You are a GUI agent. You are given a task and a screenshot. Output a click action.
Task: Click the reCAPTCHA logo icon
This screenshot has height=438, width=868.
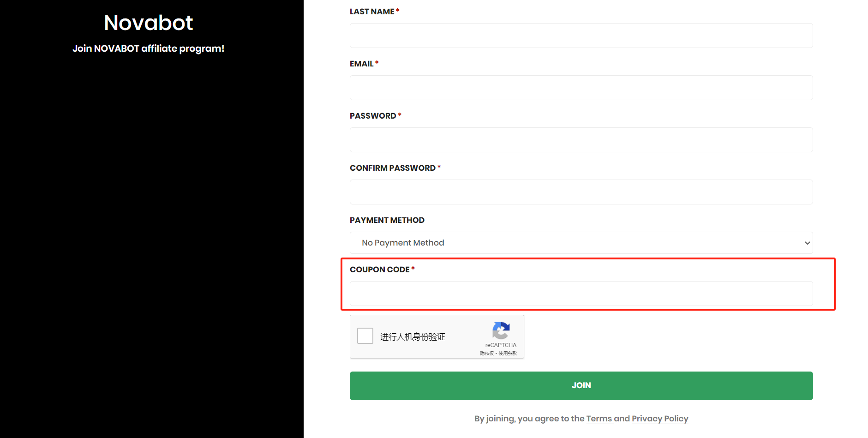click(x=501, y=330)
